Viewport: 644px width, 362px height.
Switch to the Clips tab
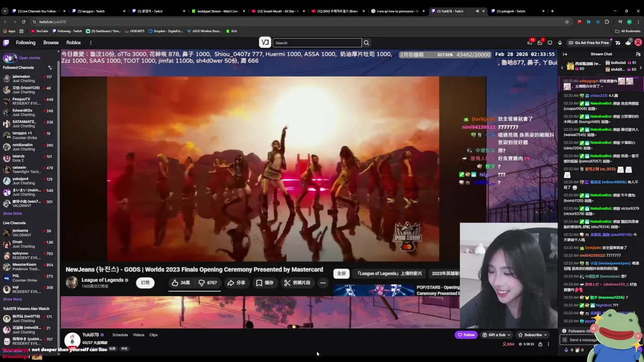[153, 335]
